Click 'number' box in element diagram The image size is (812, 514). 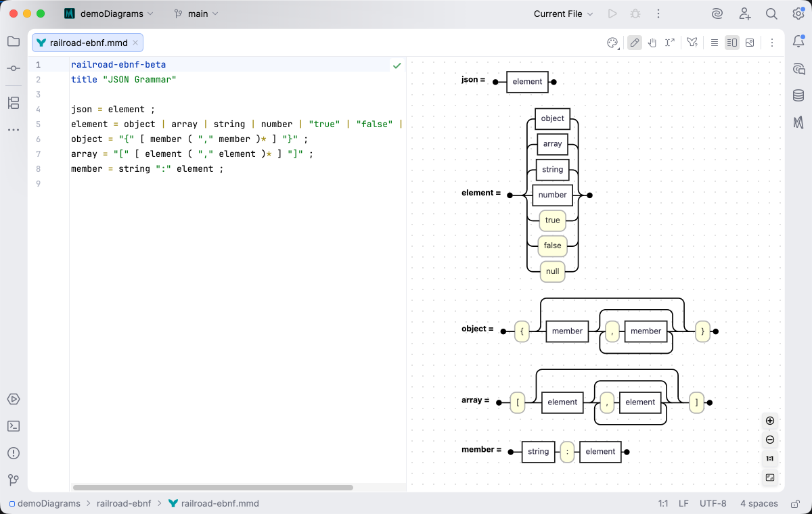(x=553, y=195)
